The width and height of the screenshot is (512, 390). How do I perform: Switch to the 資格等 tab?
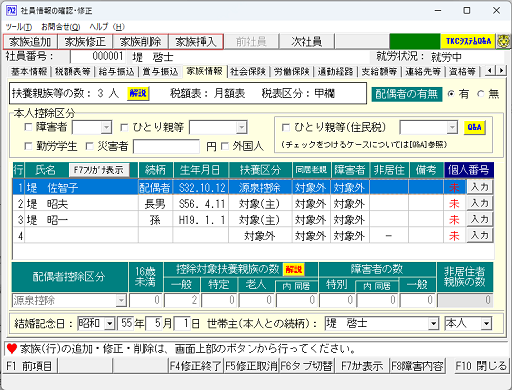point(462,71)
